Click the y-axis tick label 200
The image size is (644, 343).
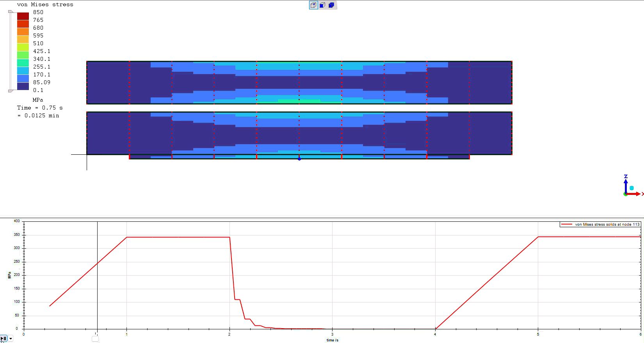(x=16, y=275)
